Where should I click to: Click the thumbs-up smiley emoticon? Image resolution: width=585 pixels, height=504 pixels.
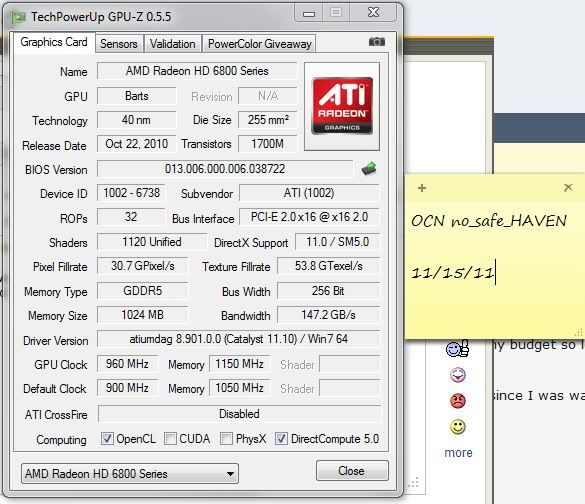457,348
